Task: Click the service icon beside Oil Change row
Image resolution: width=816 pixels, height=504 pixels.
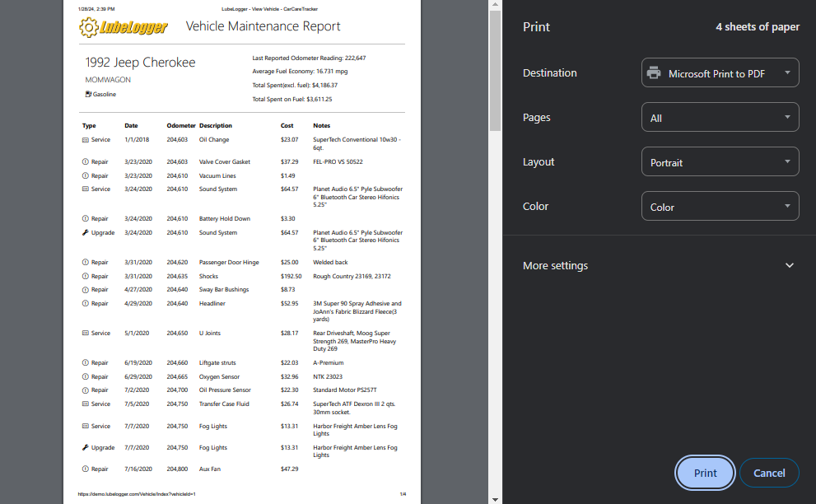Action: (x=86, y=140)
